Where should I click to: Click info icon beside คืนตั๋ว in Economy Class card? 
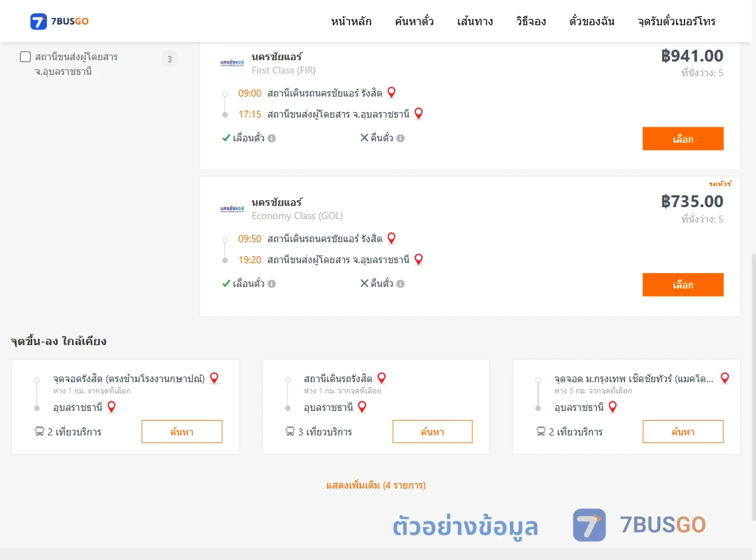(400, 284)
